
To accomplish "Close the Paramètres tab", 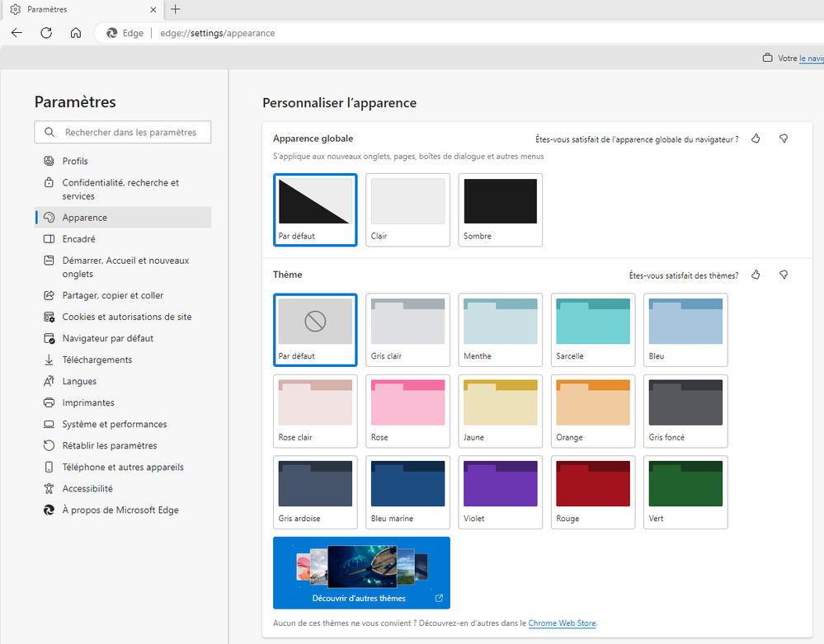I will click(x=153, y=9).
